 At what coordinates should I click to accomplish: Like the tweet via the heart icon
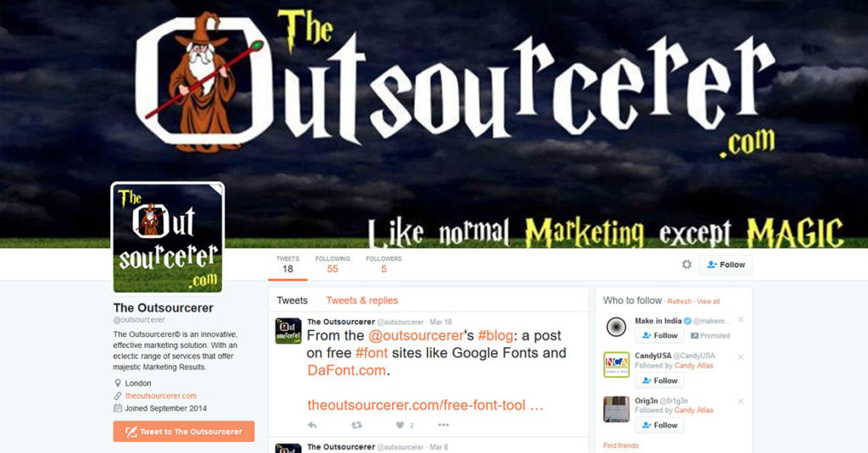coord(400,425)
